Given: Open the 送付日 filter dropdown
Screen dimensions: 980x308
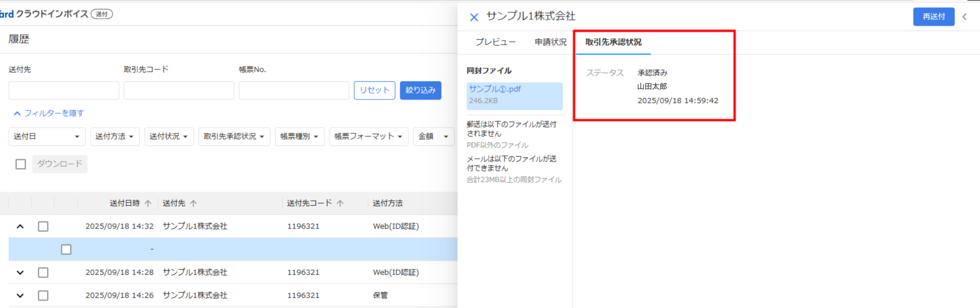Looking at the screenshot, I should 47,136.
